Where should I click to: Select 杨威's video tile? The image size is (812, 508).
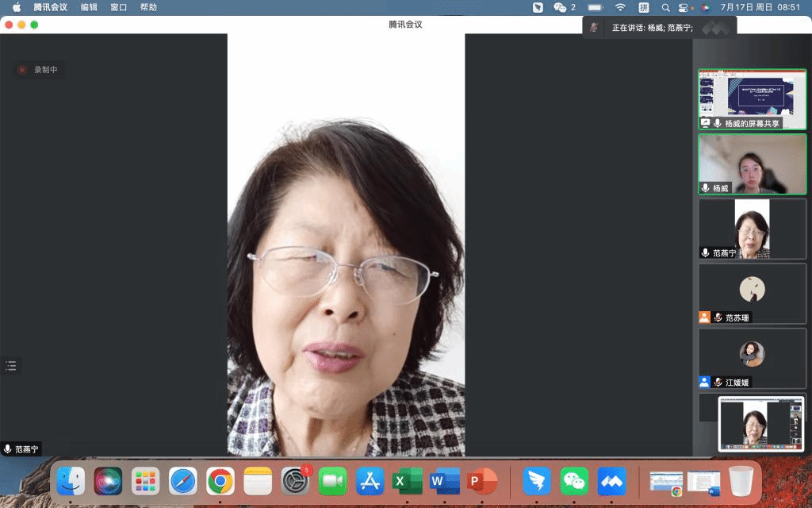point(752,164)
